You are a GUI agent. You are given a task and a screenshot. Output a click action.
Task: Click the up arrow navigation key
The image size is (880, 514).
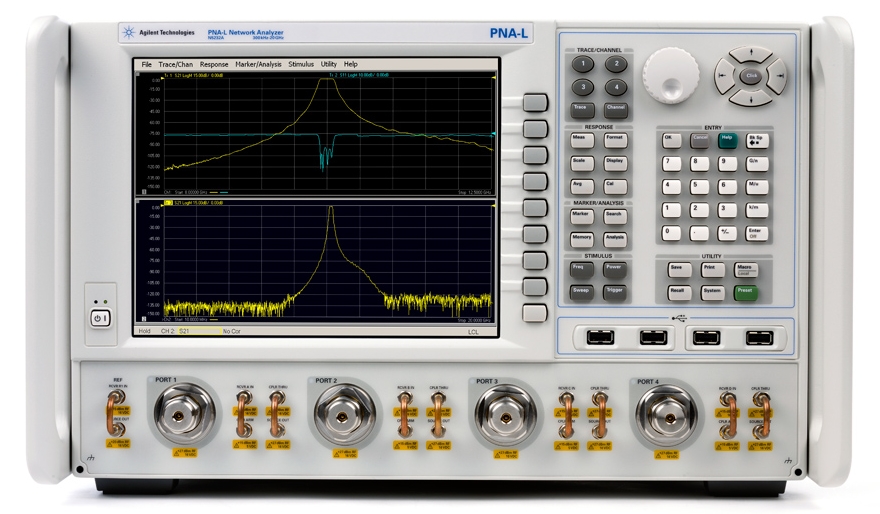point(751,54)
